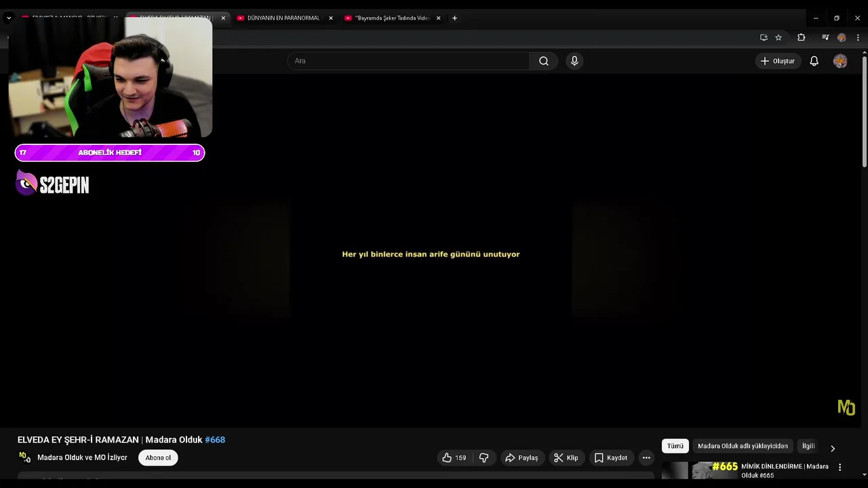
Task: Click the Klip scissors button
Action: pos(566,457)
